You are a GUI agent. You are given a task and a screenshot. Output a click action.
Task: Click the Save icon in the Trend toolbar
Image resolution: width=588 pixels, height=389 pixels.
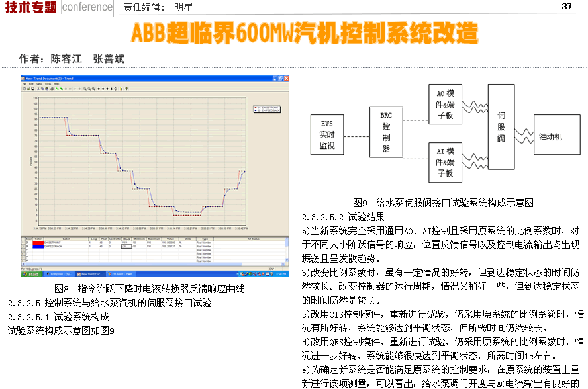[33, 89]
